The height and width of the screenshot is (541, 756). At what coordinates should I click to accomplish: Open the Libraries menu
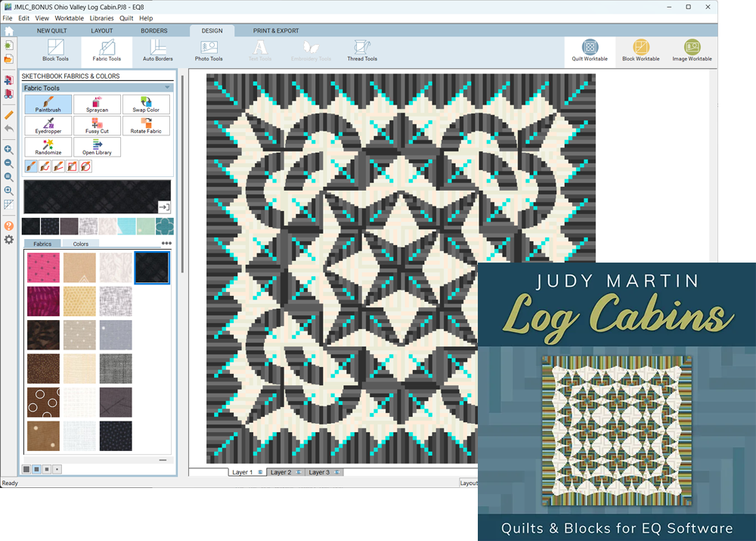pyautogui.click(x=101, y=18)
